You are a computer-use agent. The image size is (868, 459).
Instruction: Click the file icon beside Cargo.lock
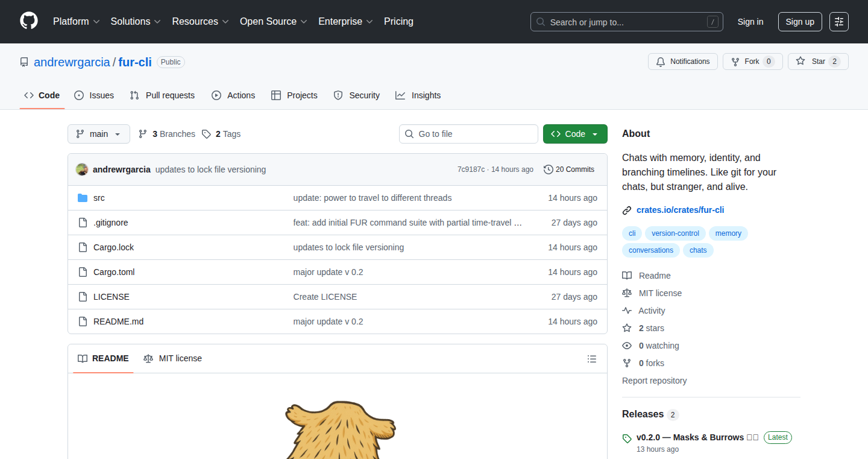point(83,247)
